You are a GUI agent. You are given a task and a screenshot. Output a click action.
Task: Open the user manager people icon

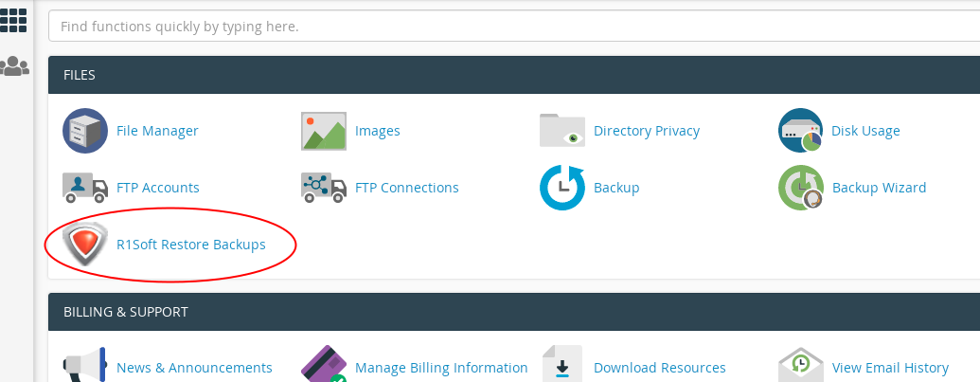14,66
